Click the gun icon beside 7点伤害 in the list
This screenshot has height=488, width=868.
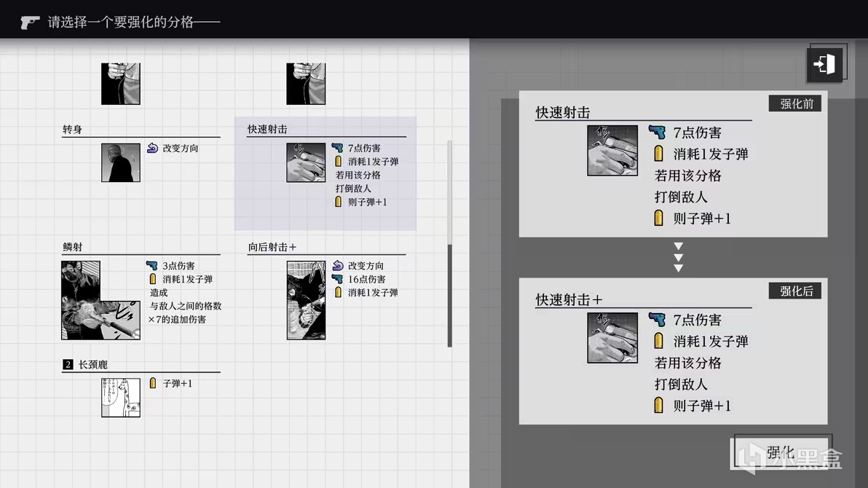[x=338, y=148]
